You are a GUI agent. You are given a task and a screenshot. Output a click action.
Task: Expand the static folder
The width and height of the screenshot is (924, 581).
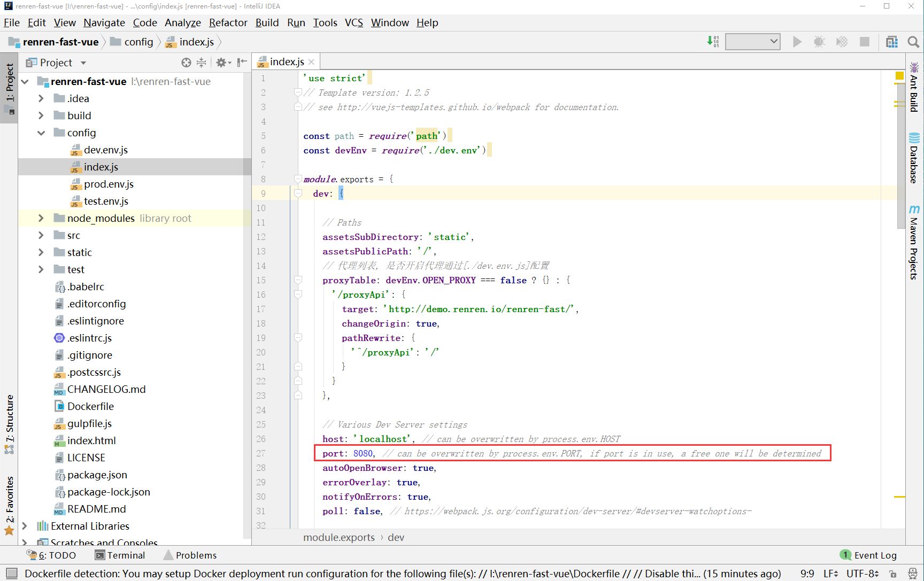tap(41, 252)
